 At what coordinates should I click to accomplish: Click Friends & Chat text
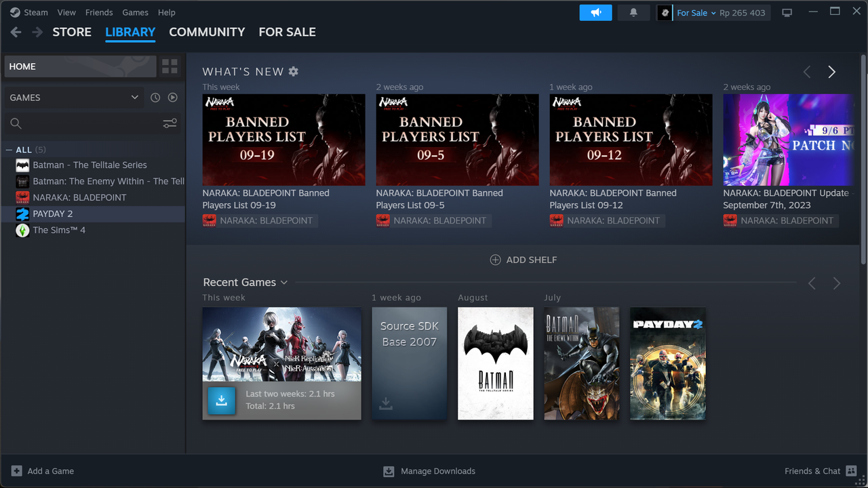pos(812,471)
